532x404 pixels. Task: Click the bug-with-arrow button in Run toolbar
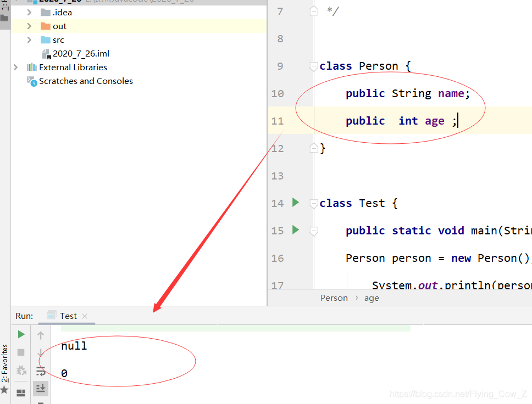point(21,370)
